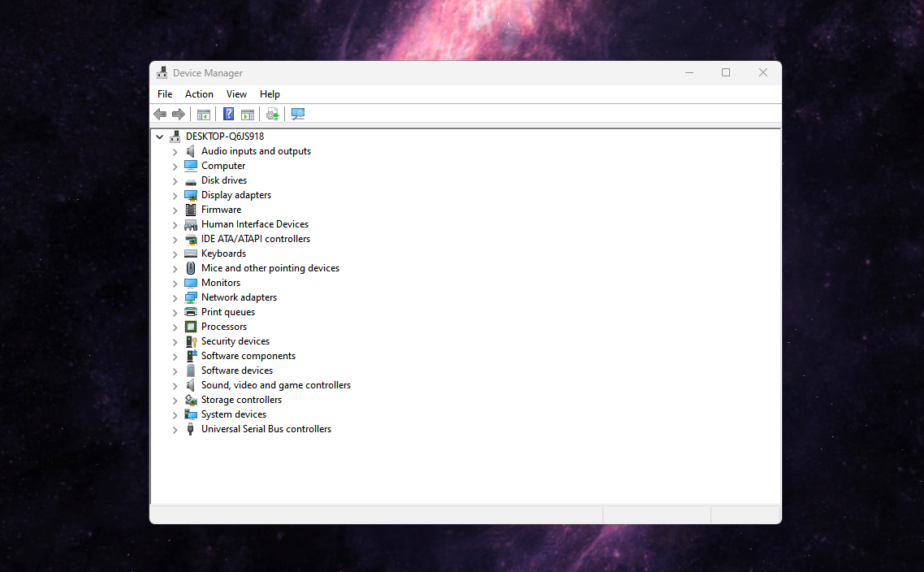
Task: Click the Processors category icon
Action: click(x=189, y=327)
